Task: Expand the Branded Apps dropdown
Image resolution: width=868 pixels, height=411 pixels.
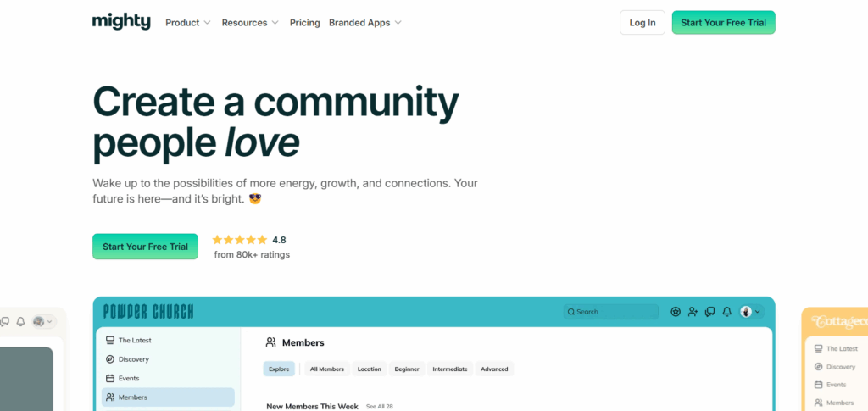Action: click(365, 23)
